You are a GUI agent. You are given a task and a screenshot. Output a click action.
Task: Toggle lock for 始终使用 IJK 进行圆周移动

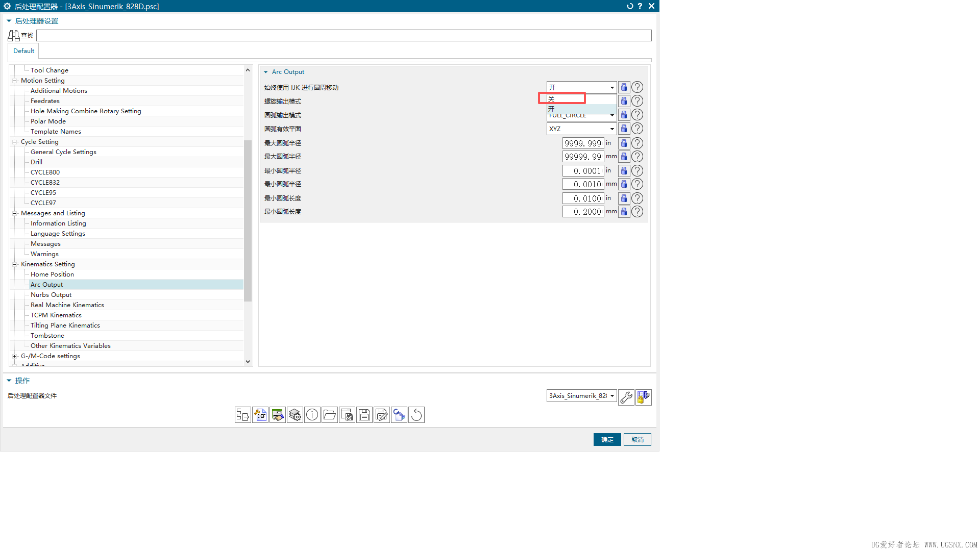click(624, 87)
